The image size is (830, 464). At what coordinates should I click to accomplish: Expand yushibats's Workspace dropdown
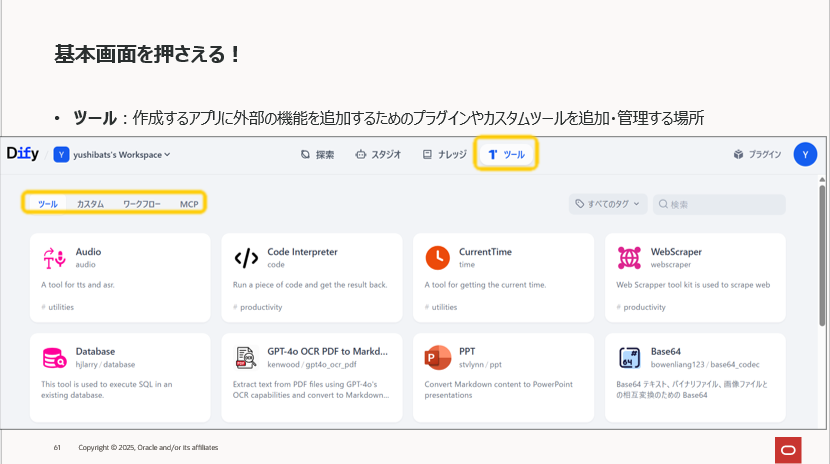(121, 154)
